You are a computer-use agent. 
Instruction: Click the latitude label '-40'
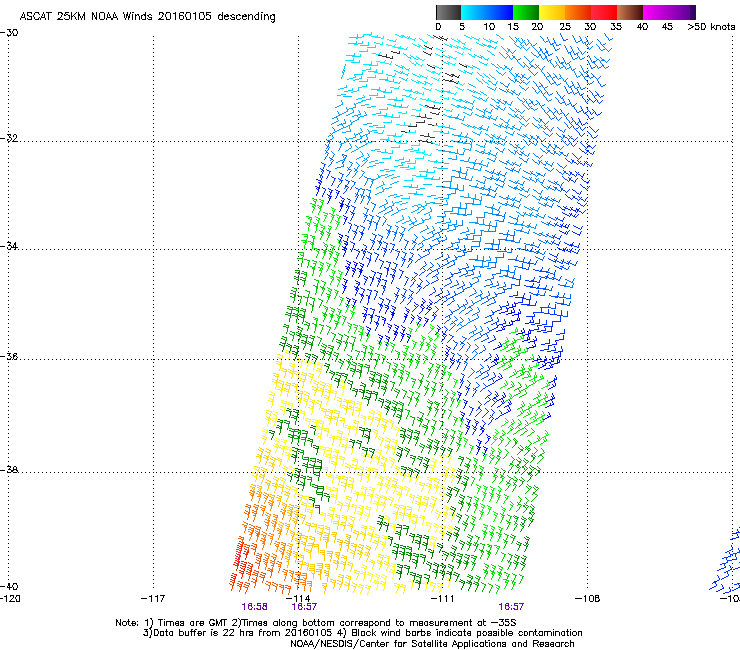pyautogui.click(x=9, y=586)
